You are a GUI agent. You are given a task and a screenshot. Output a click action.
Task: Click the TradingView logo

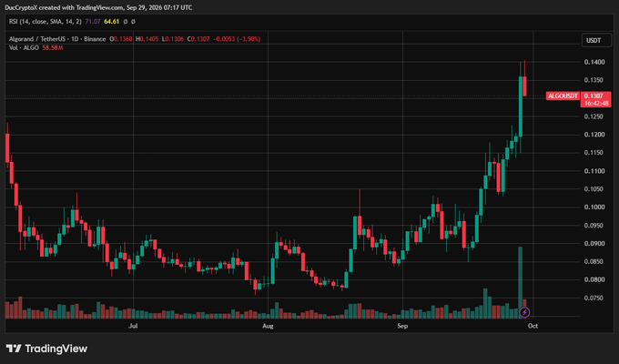tap(46, 349)
